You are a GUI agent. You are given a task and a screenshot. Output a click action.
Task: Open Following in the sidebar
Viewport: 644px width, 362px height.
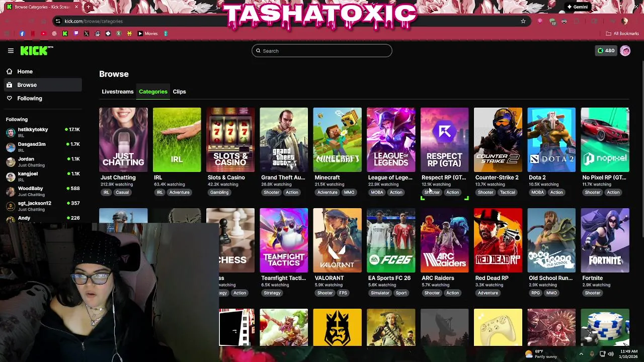[42, 99]
